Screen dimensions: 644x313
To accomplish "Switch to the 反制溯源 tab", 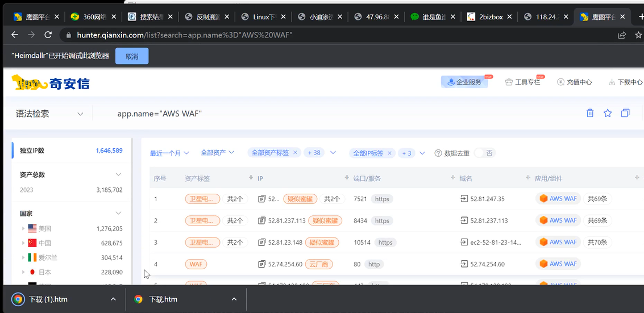I will pos(206,17).
